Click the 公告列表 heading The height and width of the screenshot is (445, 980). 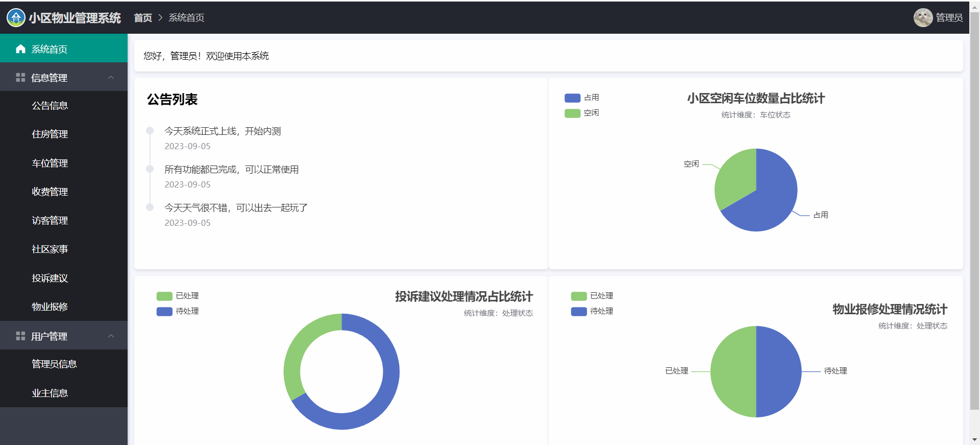click(172, 99)
